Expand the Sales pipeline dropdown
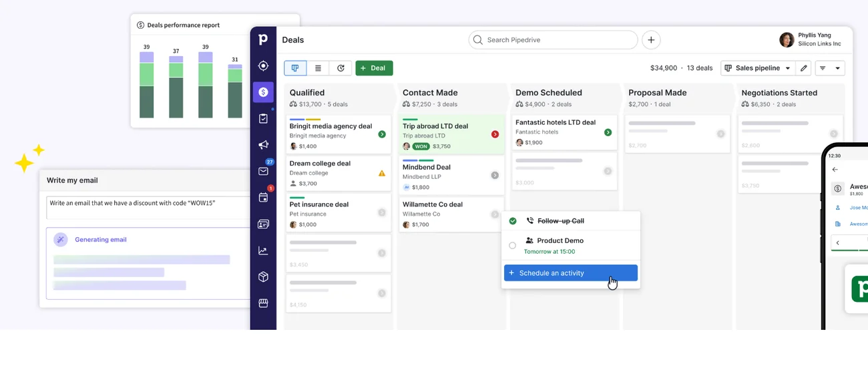 pyautogui.click(x=757, y=68)
